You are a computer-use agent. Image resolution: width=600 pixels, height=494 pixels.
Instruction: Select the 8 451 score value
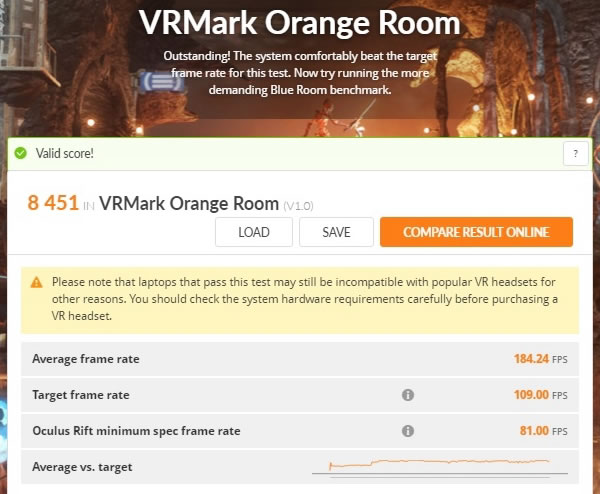[53, 202]
